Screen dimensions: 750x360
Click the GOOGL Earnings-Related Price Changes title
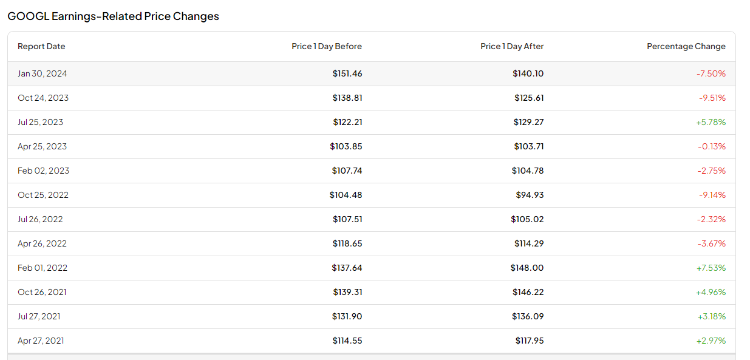113,16
